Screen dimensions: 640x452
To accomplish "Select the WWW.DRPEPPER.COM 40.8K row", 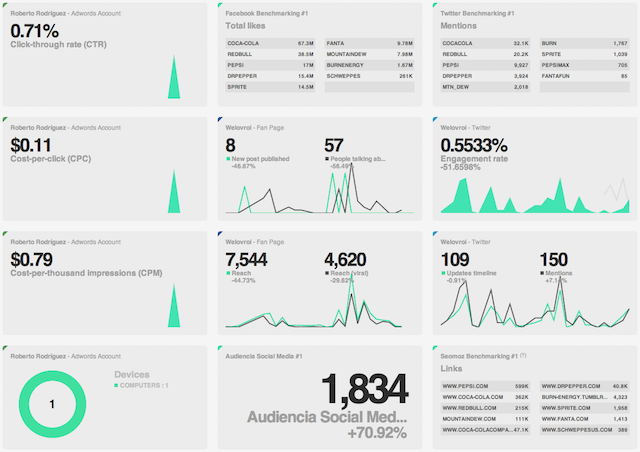I will [x=584, y=386].
